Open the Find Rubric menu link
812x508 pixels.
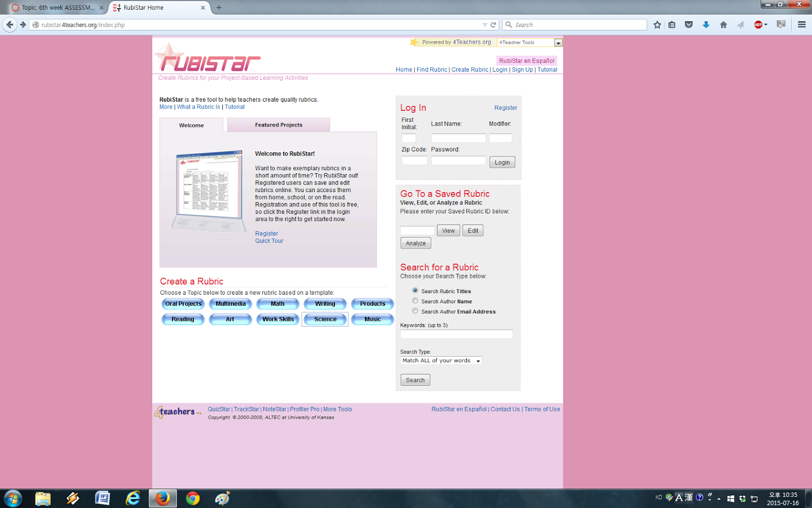(431, 70)
